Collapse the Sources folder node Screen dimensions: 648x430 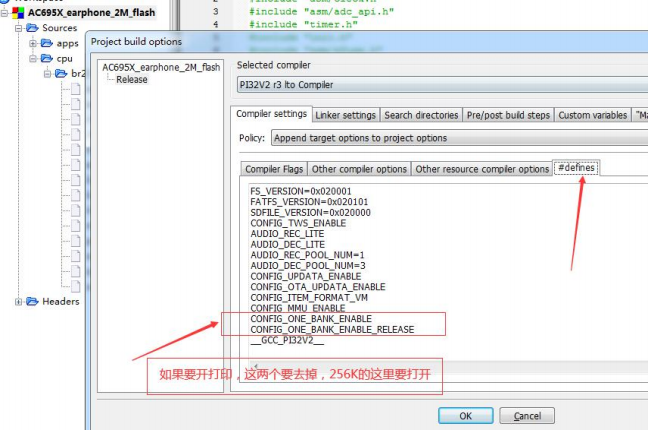(x=19, y=28)
